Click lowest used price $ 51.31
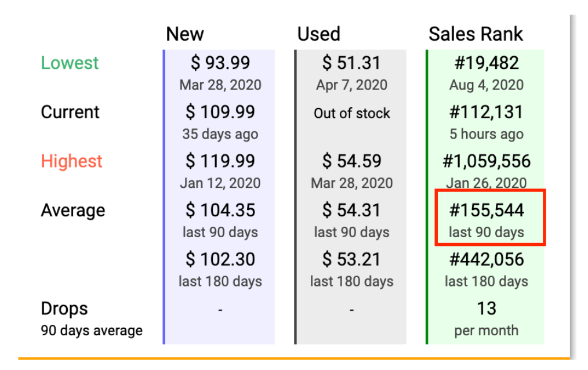The height and width of the screenshot is (370, 588). click(x=351, y=63)
